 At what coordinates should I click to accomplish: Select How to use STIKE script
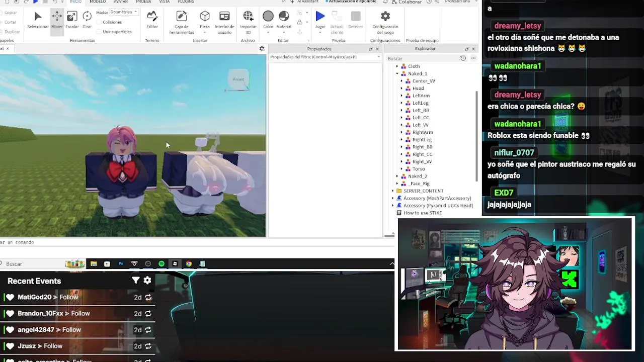click(423, 213)
